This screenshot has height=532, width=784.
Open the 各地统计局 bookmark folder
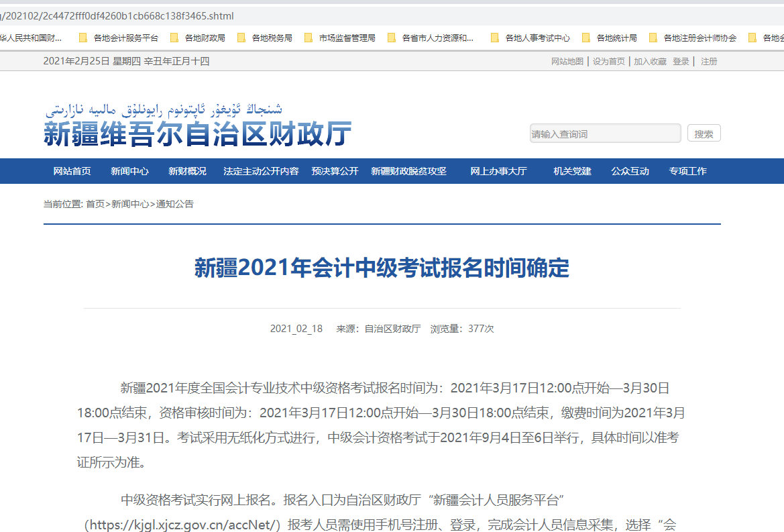[610, 38]
